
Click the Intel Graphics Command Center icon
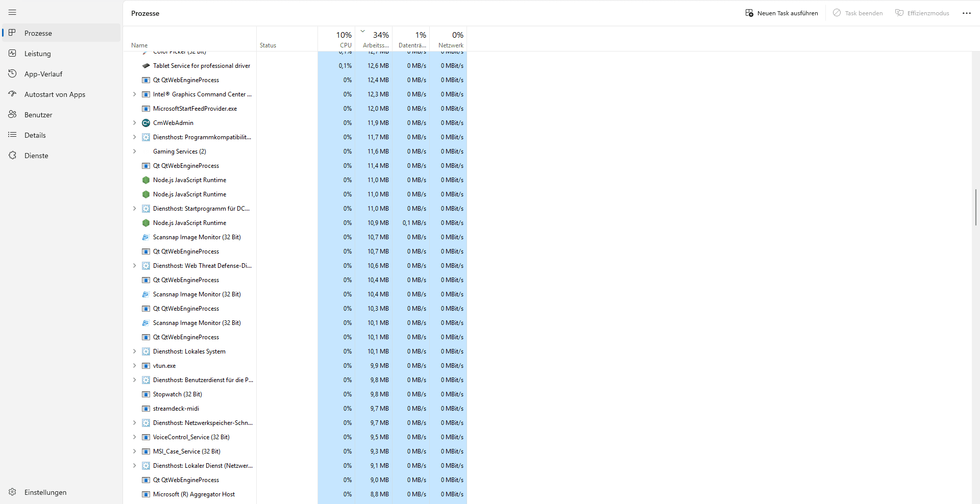146,94
